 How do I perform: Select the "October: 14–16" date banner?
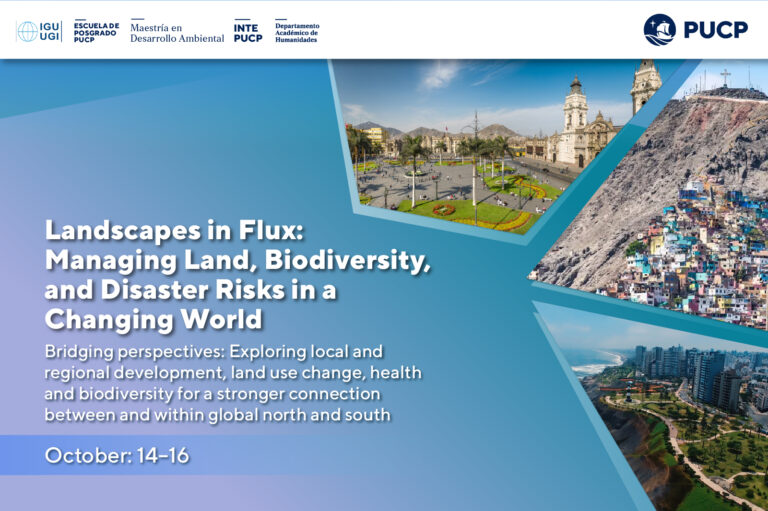coord(116,456)
